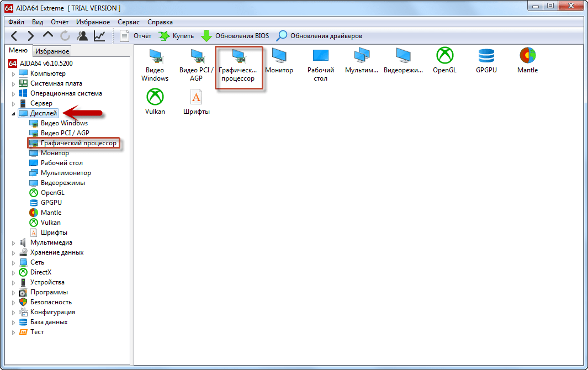588x370 pixels.
Task: Click the Back navigation arrow
Action: click(15, 36)
